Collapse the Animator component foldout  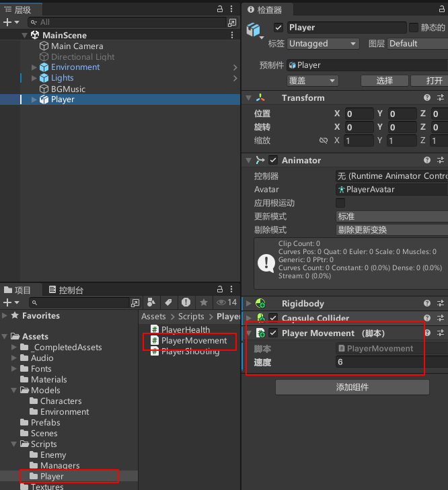pos(249,161)
